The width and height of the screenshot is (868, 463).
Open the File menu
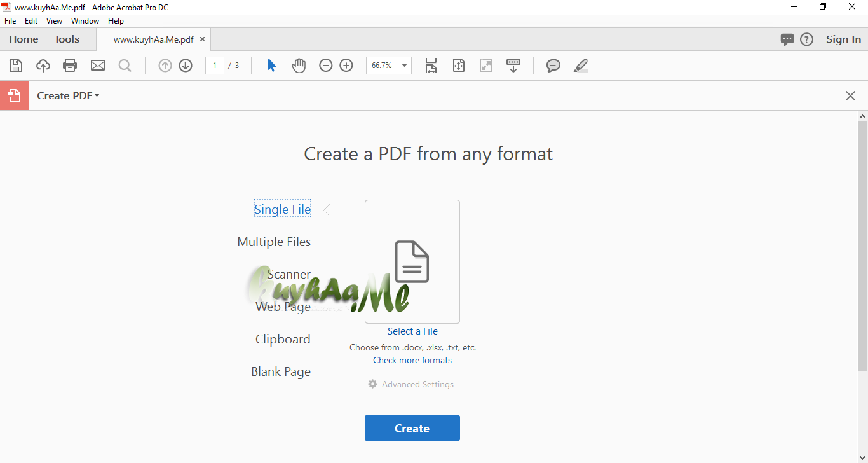tap(10, 21)
